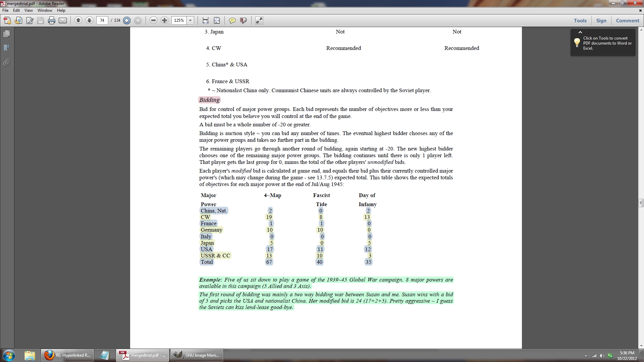Viewport: 644px width, 362px height.
Task: Open the Help menu
Action: 61,10
